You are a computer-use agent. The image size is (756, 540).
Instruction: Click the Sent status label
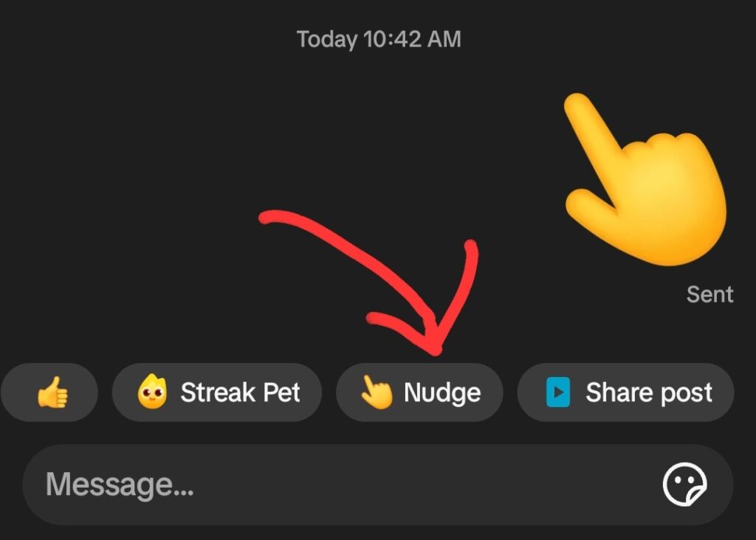coord(709,294)
